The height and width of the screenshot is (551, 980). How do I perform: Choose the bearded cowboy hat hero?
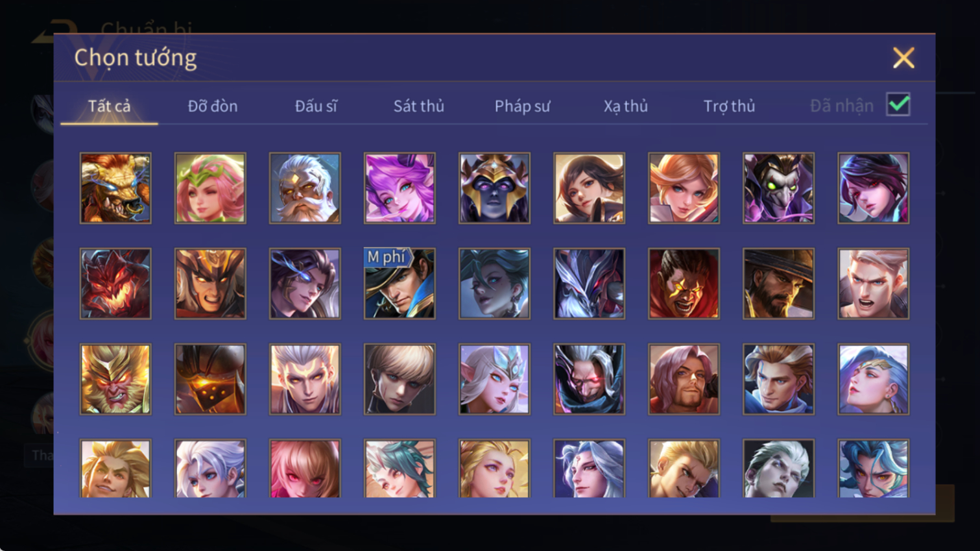[x=778, y=284]
